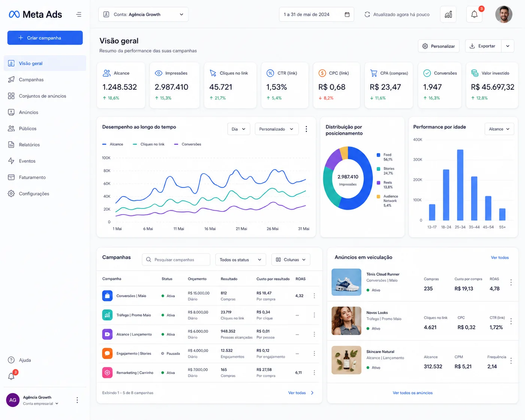Image resolution: width=525 pixels, height=420 pixels.
Task: Expand the Dia granularity dropdown
Action: click(239, 129)
